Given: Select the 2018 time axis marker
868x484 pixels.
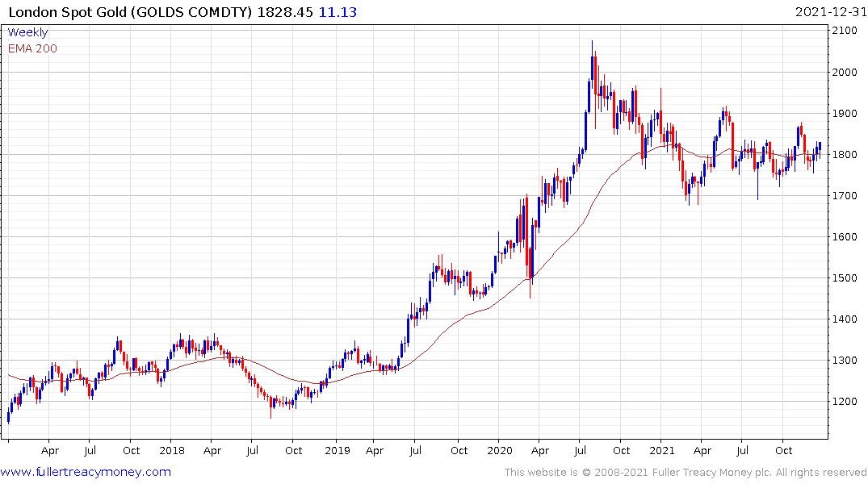Looking at the screenshot, I should pyautogui.click(x=172, y=451).
